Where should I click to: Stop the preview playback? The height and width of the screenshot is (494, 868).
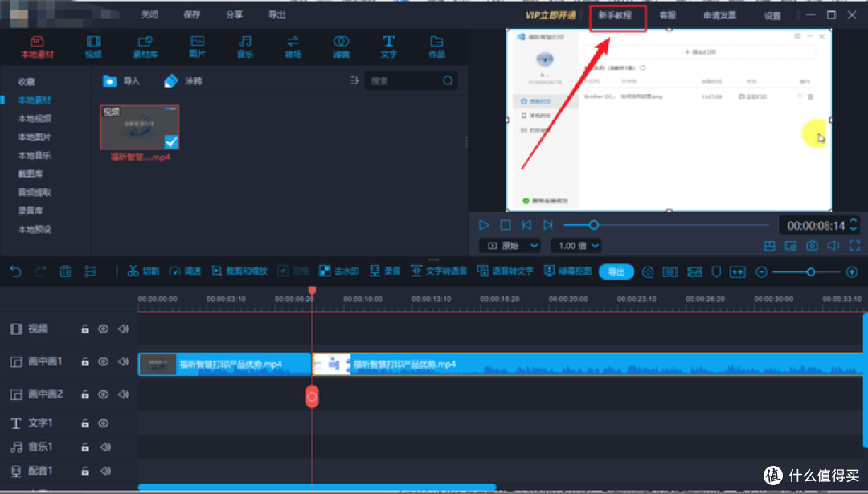tap(506, 225)
